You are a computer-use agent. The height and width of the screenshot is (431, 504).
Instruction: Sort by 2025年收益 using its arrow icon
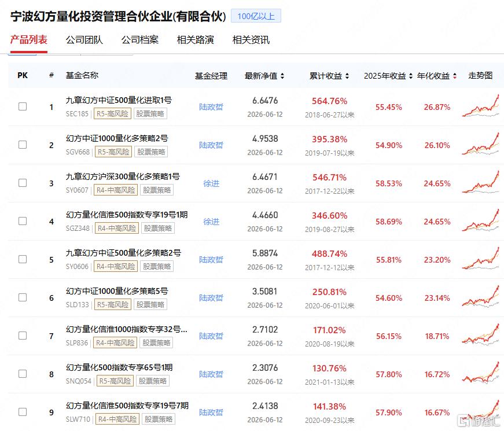click(x=411, y=76)
